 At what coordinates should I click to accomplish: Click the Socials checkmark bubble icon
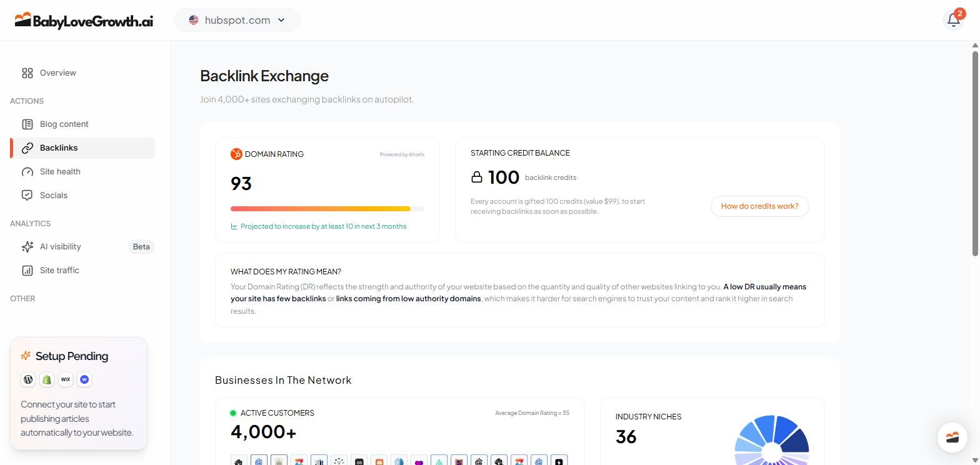tap(27, 196)
